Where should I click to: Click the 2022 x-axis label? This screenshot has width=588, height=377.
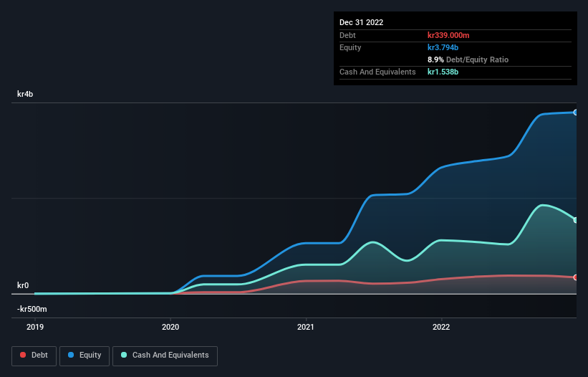point(441,327)
